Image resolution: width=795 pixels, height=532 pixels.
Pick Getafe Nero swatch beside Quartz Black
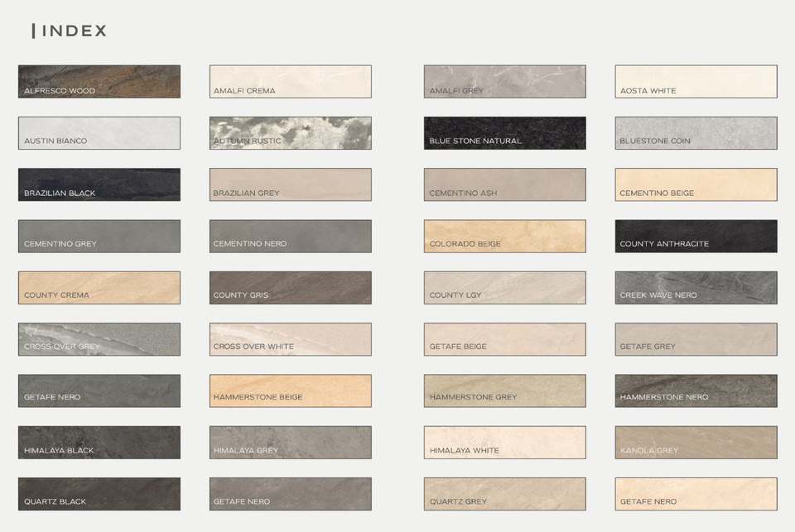(x=291, y=494)
